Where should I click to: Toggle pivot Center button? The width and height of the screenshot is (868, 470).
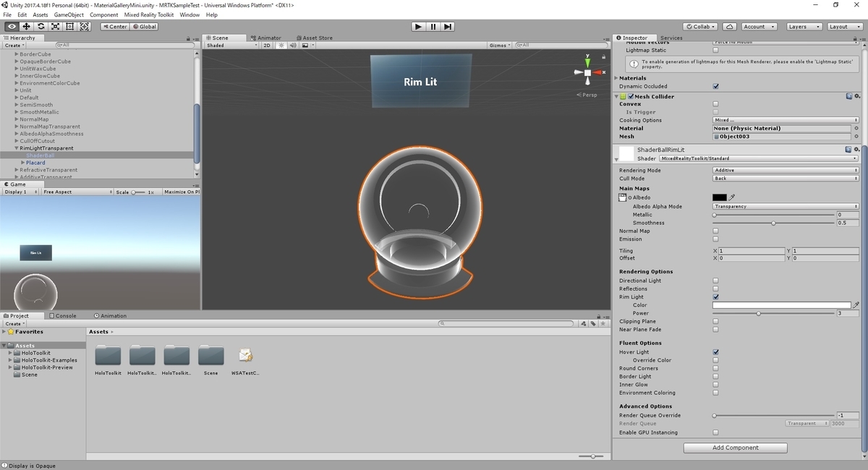(x=114, y=27)
